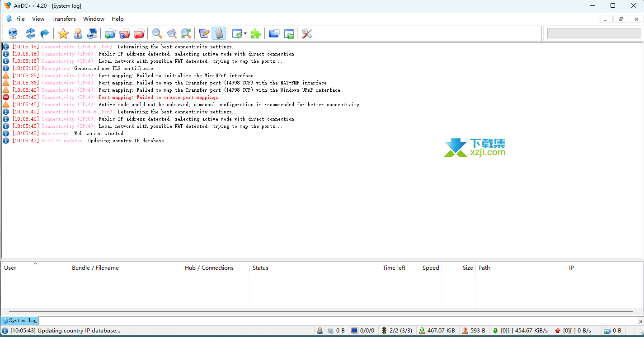
Task: Sort by Path column header
Action: tap(521, 268)
